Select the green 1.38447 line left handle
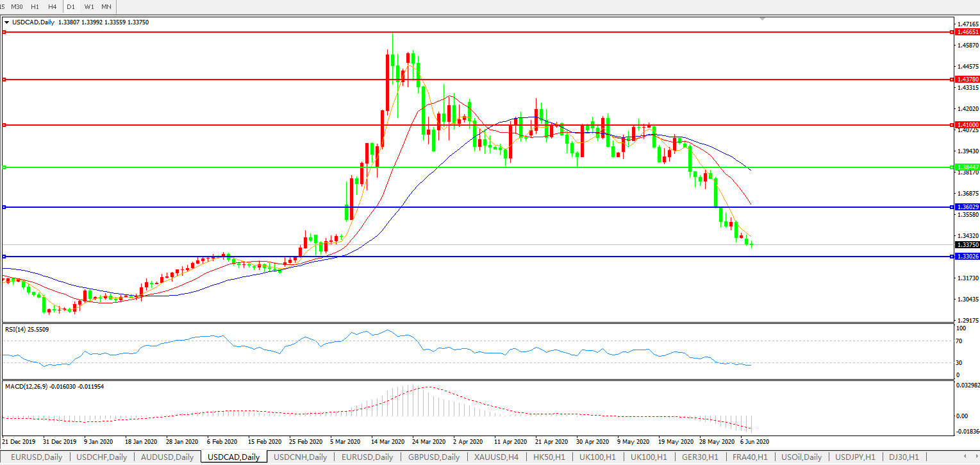This screenshot has height=465, width=980. pyautogui.click(x=4, y=167)
